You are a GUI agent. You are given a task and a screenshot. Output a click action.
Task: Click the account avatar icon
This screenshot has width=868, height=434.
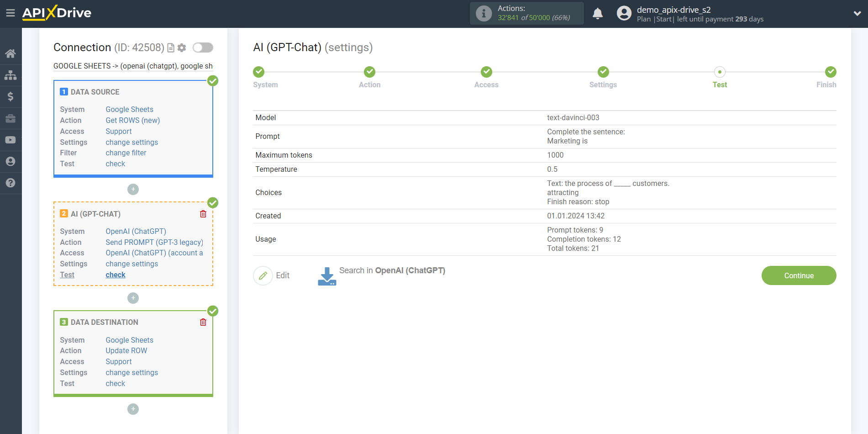624,13
